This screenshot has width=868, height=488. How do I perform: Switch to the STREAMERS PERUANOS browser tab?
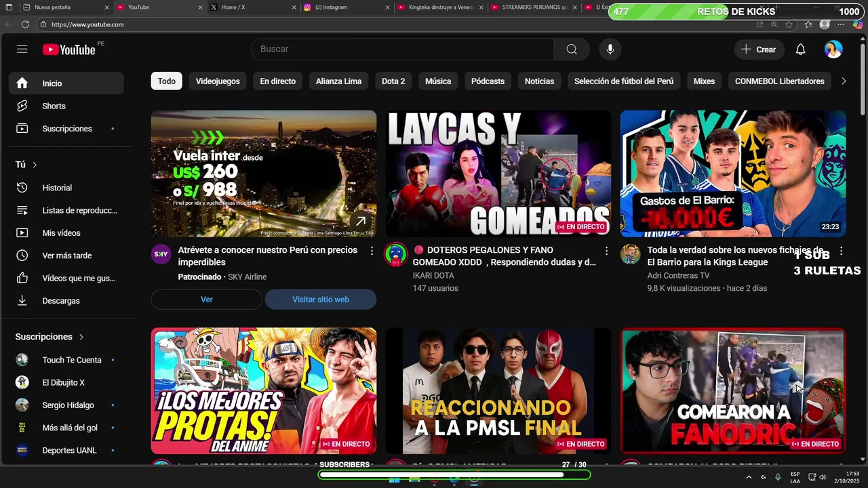coord(533,7)
